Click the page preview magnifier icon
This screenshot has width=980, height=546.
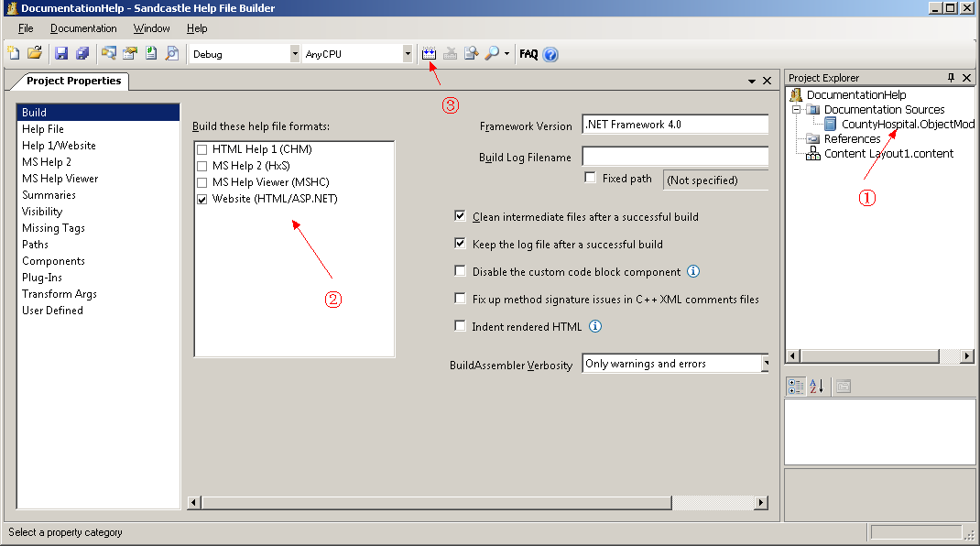coord(172,54)
